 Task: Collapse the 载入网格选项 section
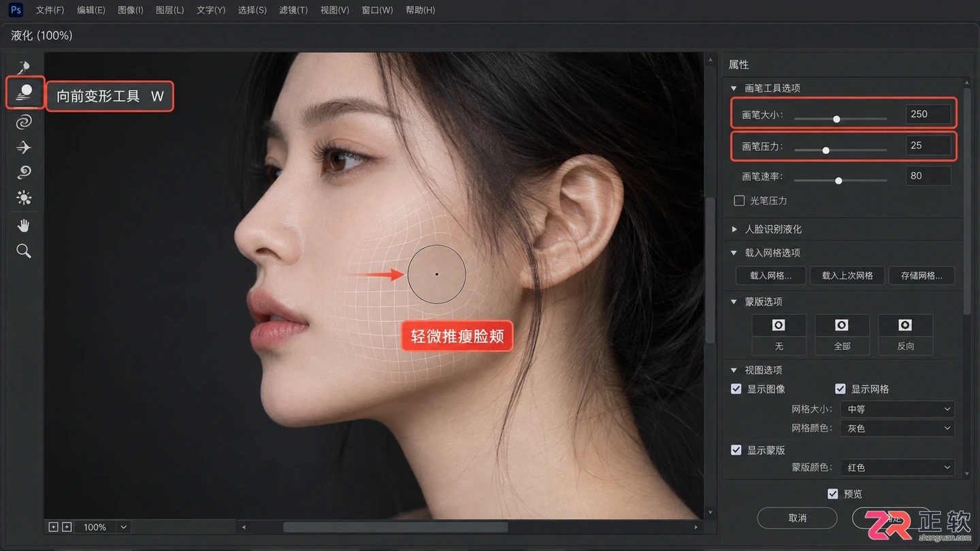734,253
